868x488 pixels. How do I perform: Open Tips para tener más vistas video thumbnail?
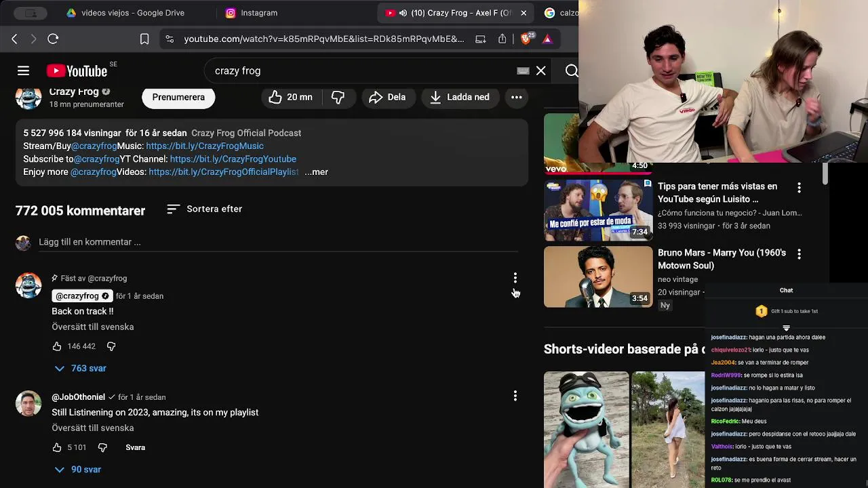point(598,210)
